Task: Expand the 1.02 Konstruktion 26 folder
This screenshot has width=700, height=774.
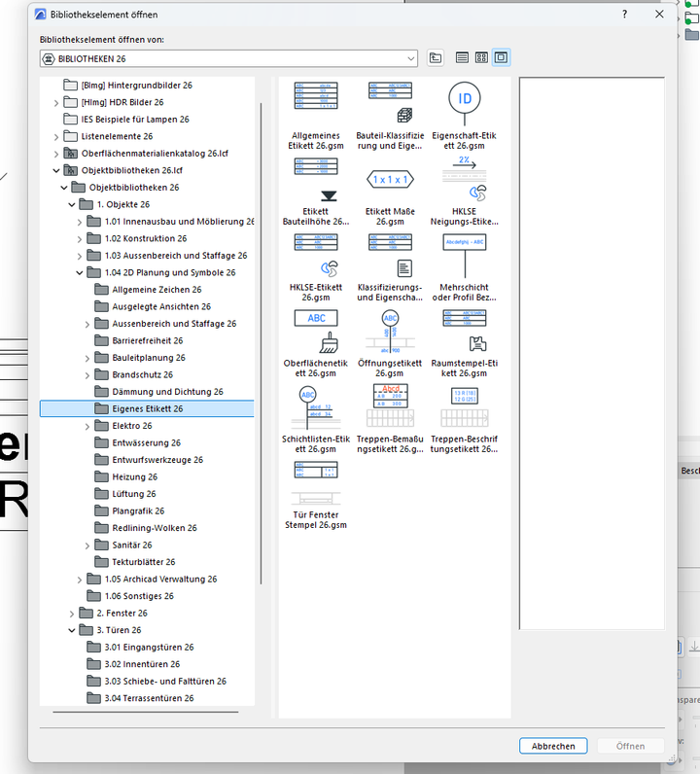Action: click(80, 239)
